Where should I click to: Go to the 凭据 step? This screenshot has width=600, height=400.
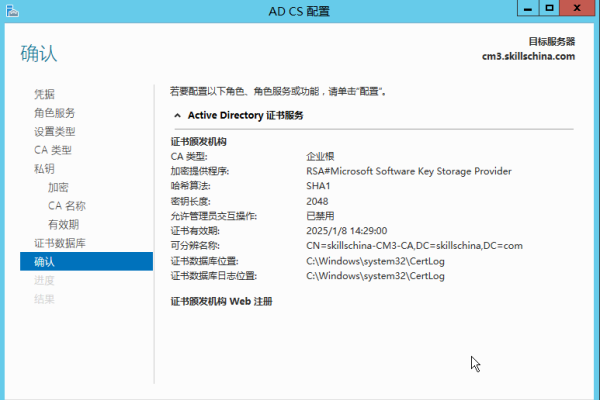coord(44,94)
